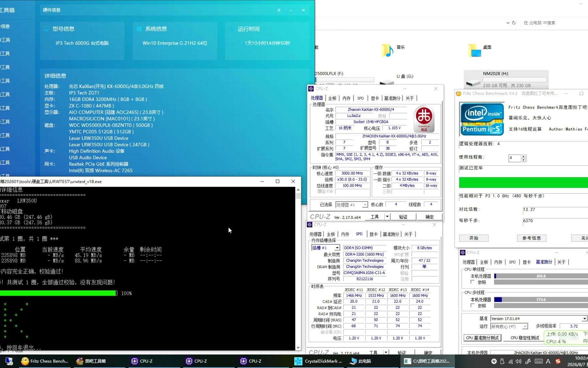Open 此电脑 from the taskbar
The width and height of the screenshot is (588, 368).
tap(360, 361)
